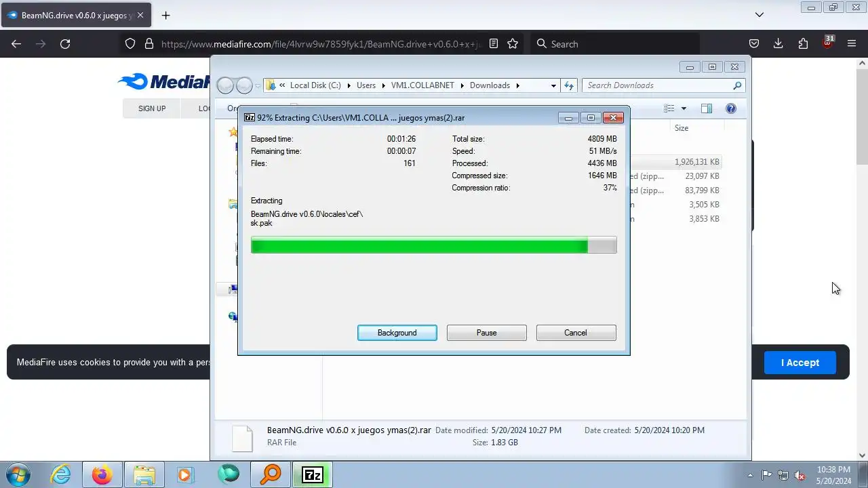This screenshot has height=488, width=868.
Task: Select the 1,926,131 KB file row
Action: click(x=675, y=162)
